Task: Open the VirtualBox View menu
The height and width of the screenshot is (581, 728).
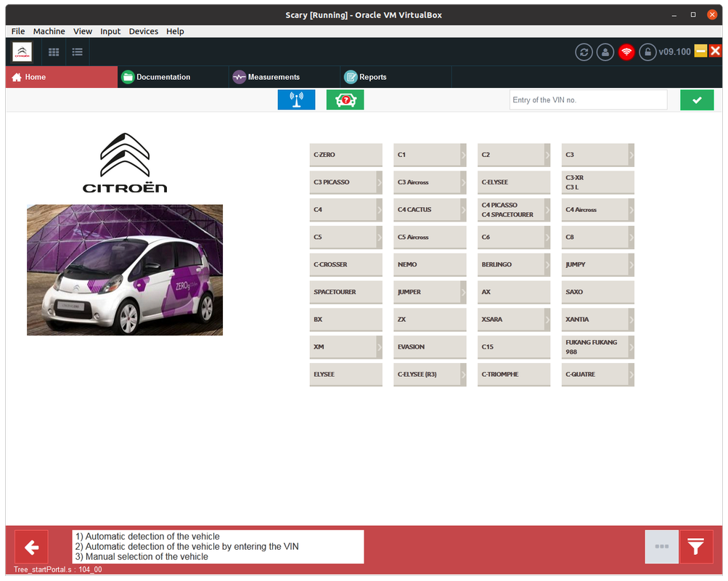Action: pos(83,31)
